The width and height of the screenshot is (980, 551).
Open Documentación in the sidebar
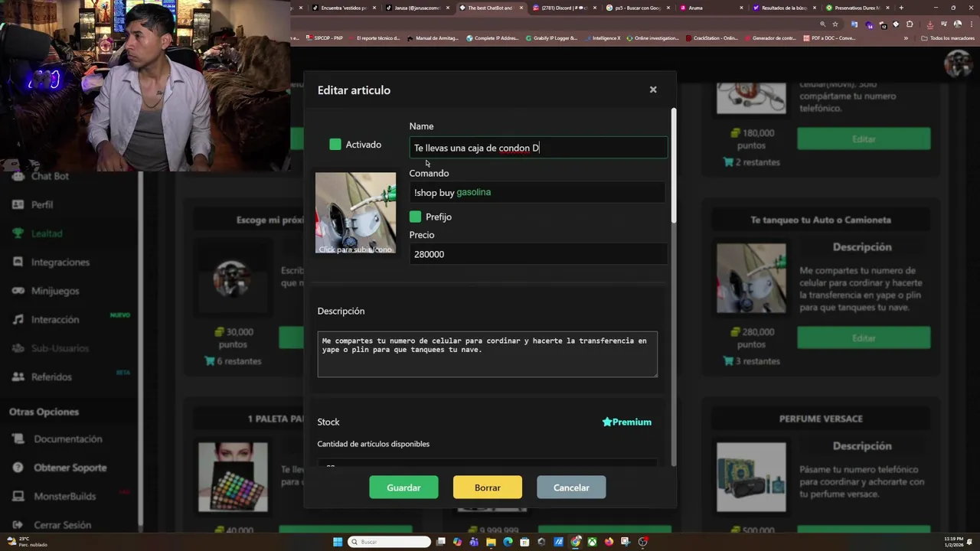67,439
